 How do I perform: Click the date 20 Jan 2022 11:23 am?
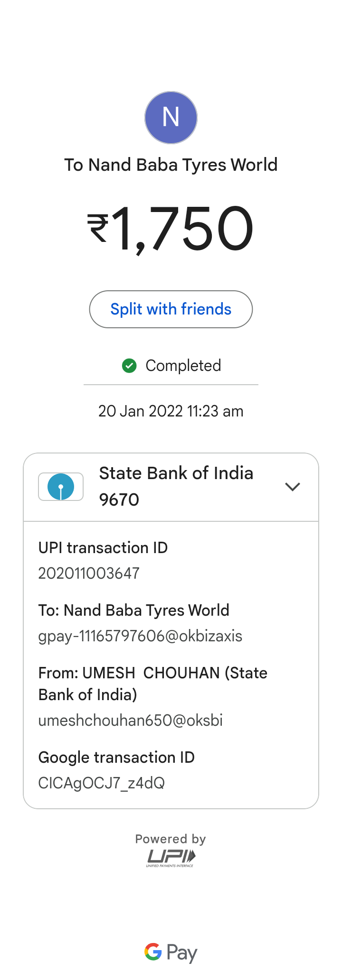tap(171, 411)
